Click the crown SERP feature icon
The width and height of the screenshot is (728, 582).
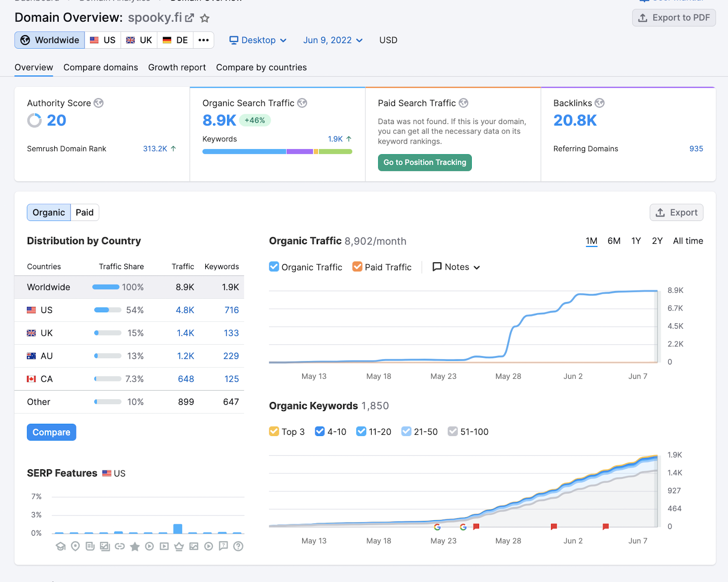179,546
